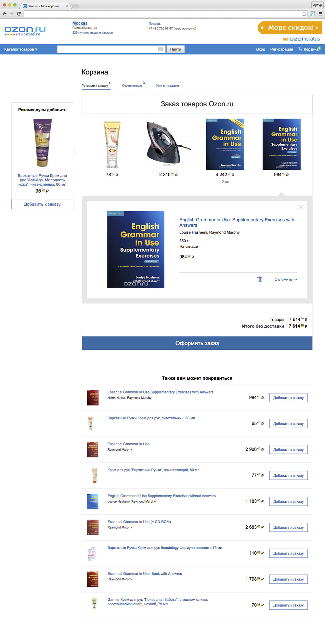Add the 1 183 ₽ Exercises without Answers to order
The height and width of the screenshot is (644, 325).
289,502
